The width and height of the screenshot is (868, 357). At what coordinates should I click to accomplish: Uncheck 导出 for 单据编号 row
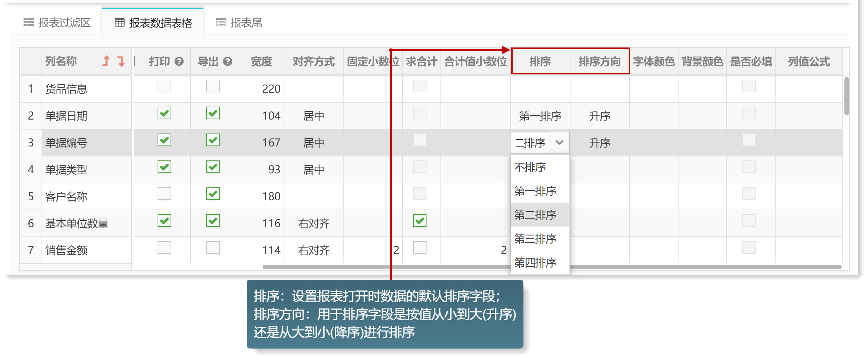pyautogui.click(x=213, y=140)
